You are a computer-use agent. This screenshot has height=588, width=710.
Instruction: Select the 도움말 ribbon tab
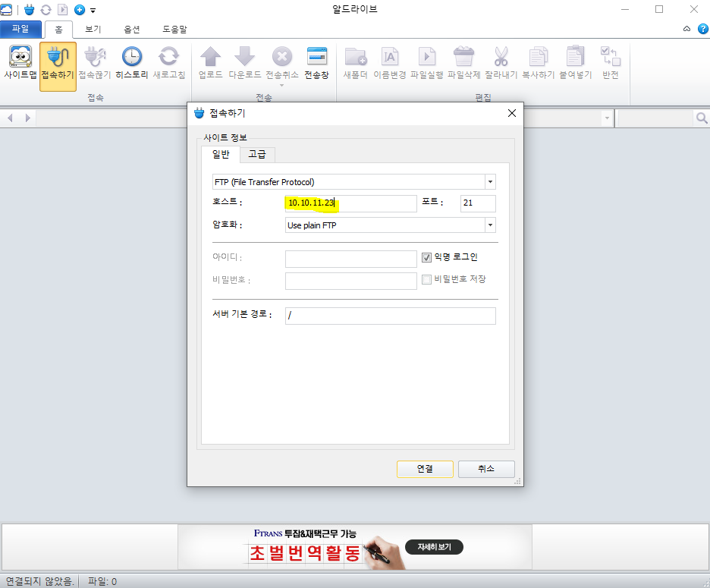[x=174, y=30]
